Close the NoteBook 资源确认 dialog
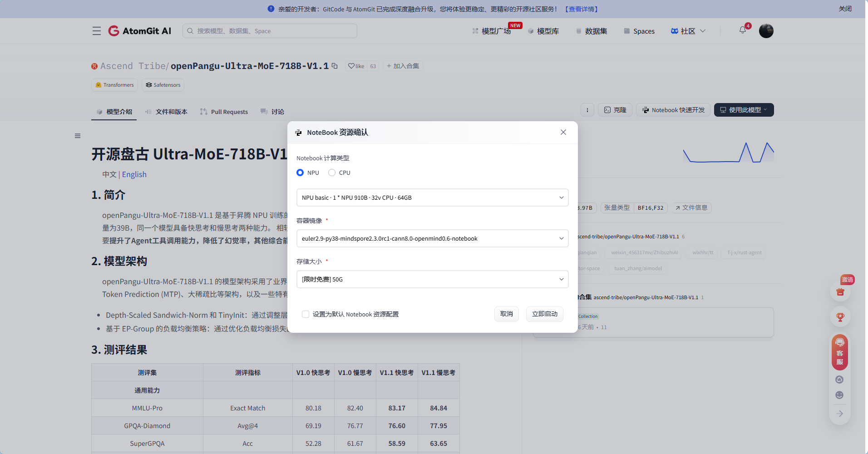868x454 pixels. [x=563, y=132]
